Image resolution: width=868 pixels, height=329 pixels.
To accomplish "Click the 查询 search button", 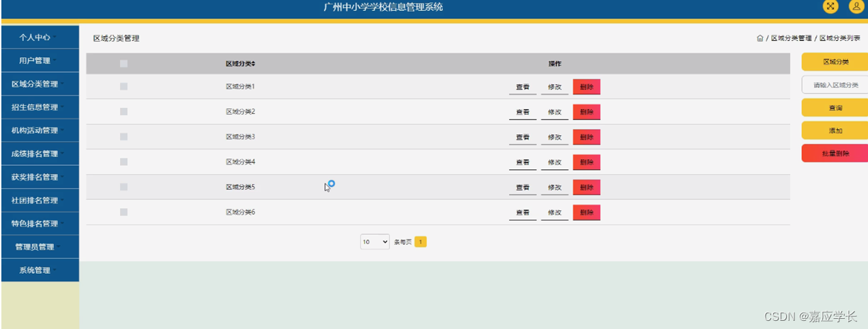I will click(x=835, y=108).
